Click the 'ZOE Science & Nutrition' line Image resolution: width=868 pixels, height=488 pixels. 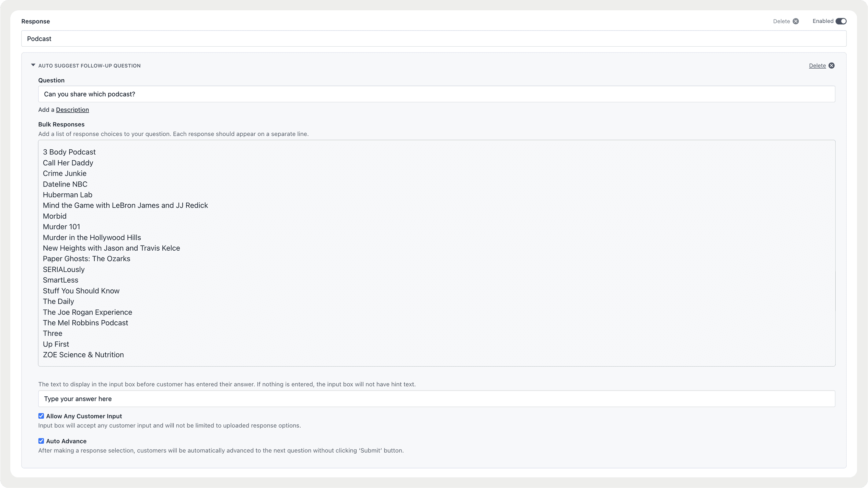coord(83,355)
